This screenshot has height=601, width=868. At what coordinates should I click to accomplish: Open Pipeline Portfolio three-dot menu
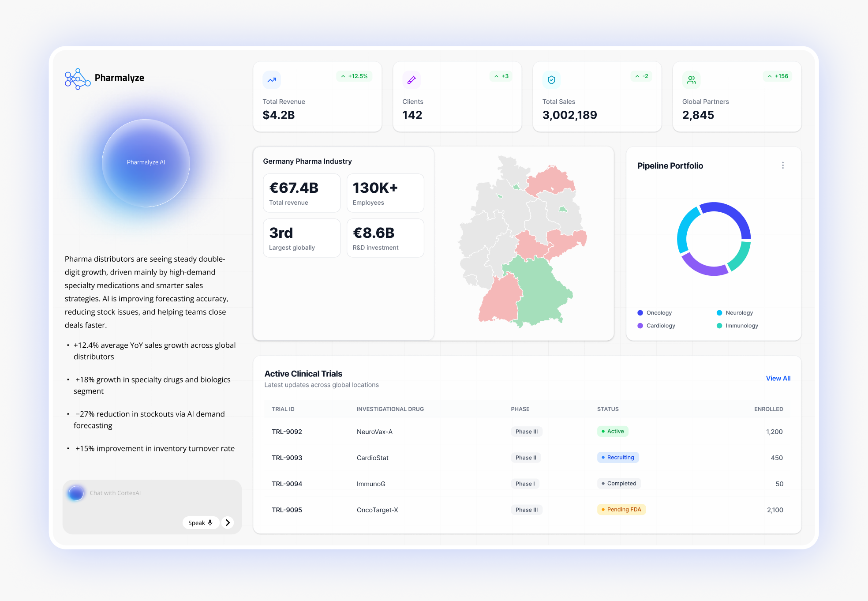tap(783, 165)
